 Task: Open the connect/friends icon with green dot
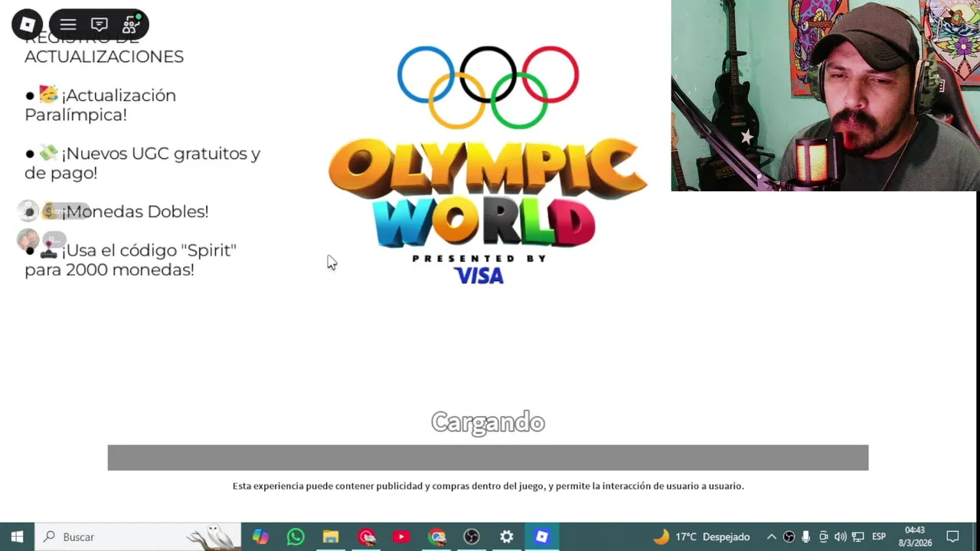(131, 24)
